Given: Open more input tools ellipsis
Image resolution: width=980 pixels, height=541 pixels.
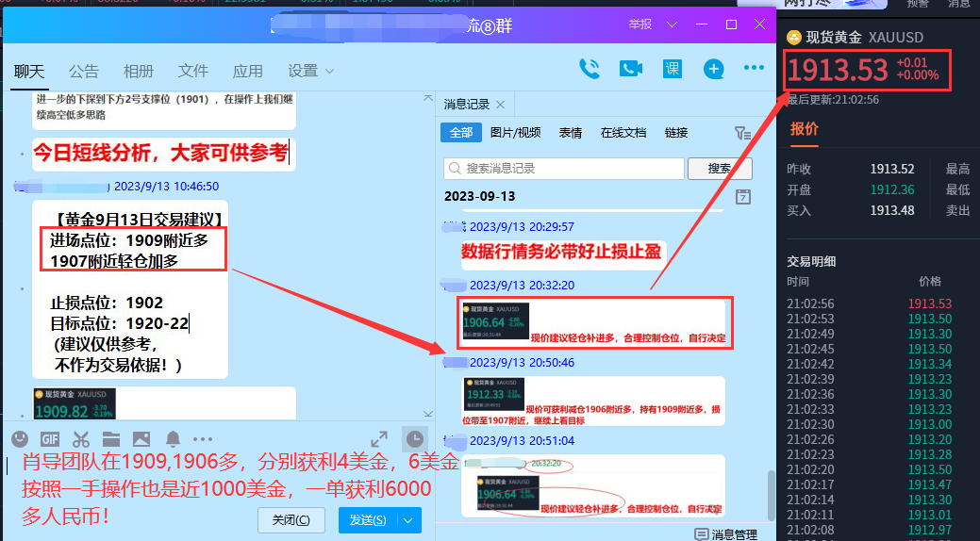Looking at the screenshot, I should click(x=203, y=440).
